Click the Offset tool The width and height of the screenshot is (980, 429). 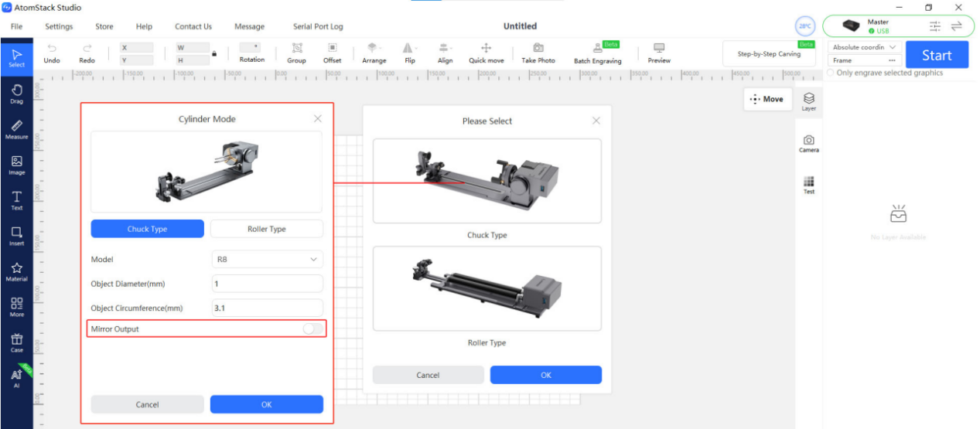[333, 53]
